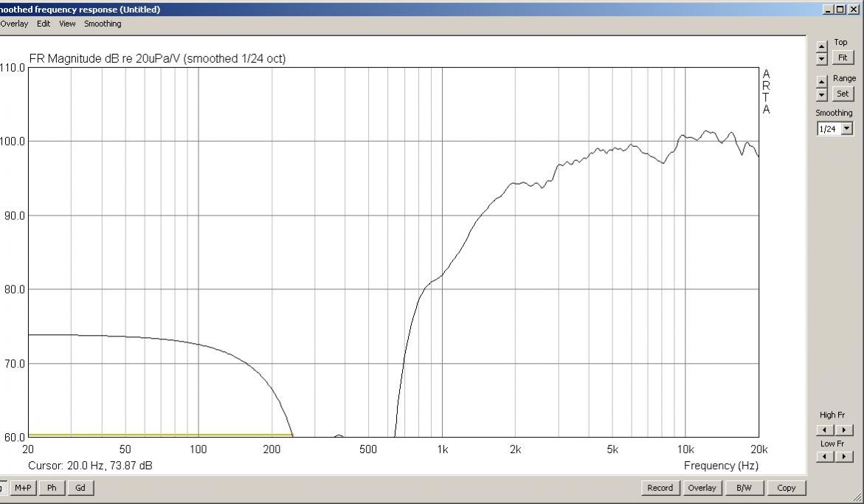This screenshot has width=864, height=504.
Task: Click the Top down arrow
Action: tap(821, 58)
